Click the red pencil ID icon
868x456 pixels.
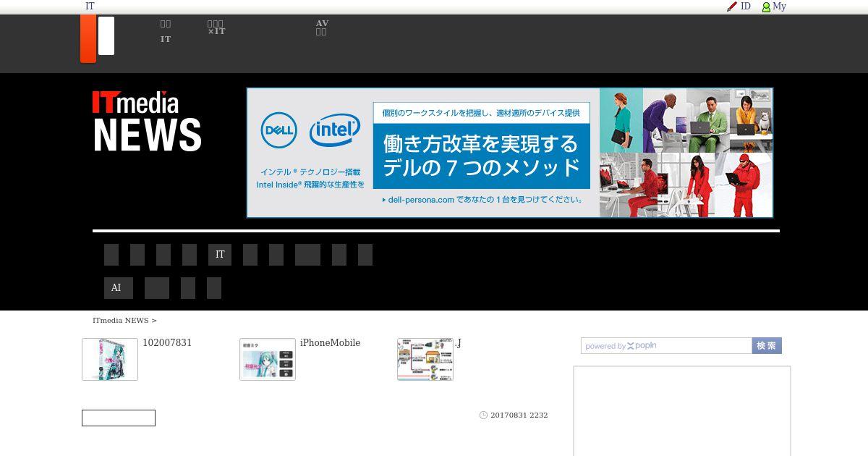(732, 7)
